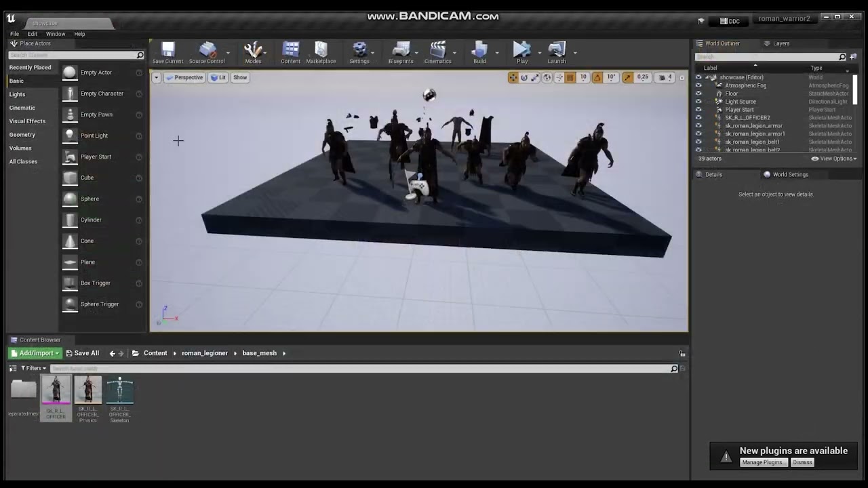The width and height of the screenshot is (868, 488).
Task: Open the Settings toolbar icon
Action: point(359,52)
